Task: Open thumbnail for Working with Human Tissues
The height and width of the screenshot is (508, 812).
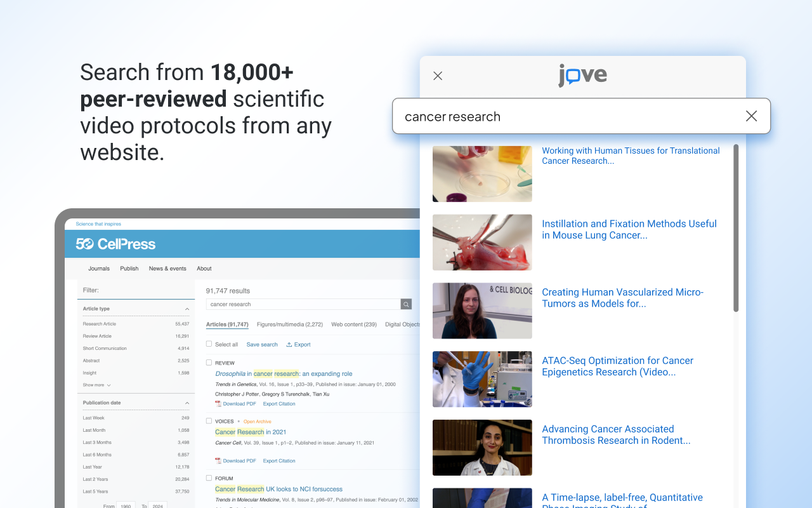Action: tap(482, 174)
